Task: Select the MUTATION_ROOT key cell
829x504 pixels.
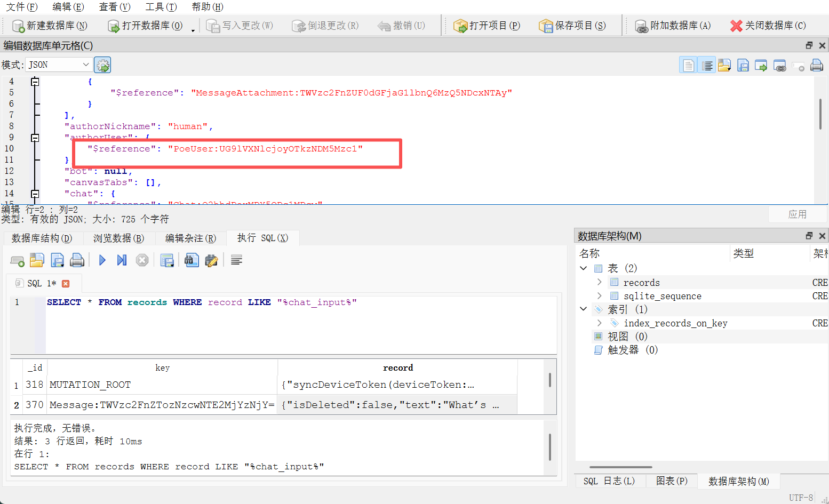Action: pos(162,385)
